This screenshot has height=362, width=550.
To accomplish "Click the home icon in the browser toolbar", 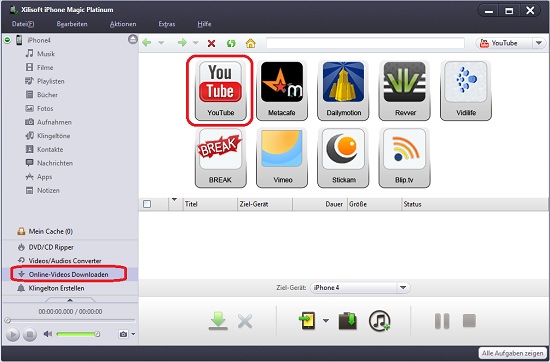I will 250,43.
